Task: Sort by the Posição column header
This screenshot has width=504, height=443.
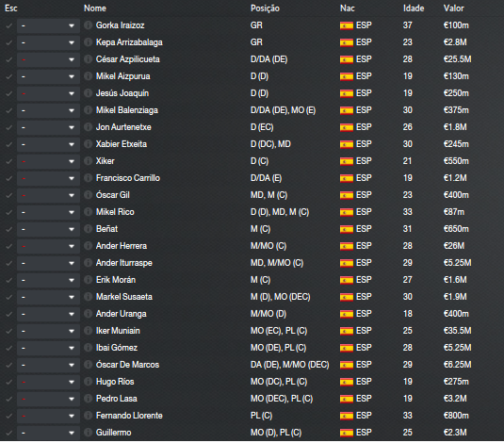Action: coord(265,8)
